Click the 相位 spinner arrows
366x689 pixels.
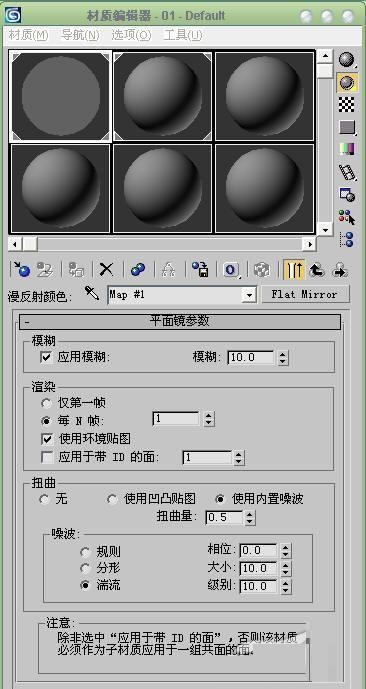coord(286,550)
